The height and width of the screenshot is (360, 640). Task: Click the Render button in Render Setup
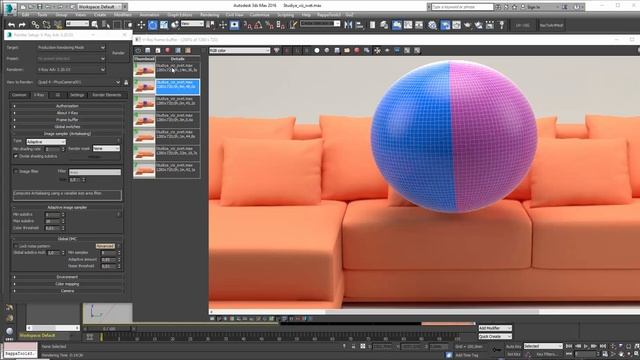coord(118,53)
